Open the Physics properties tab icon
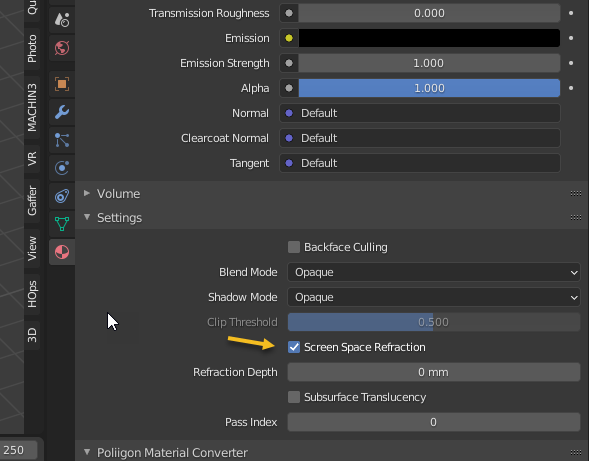Image resolution: width=589 pixels, height=461 pixels. tap(62, 168)
